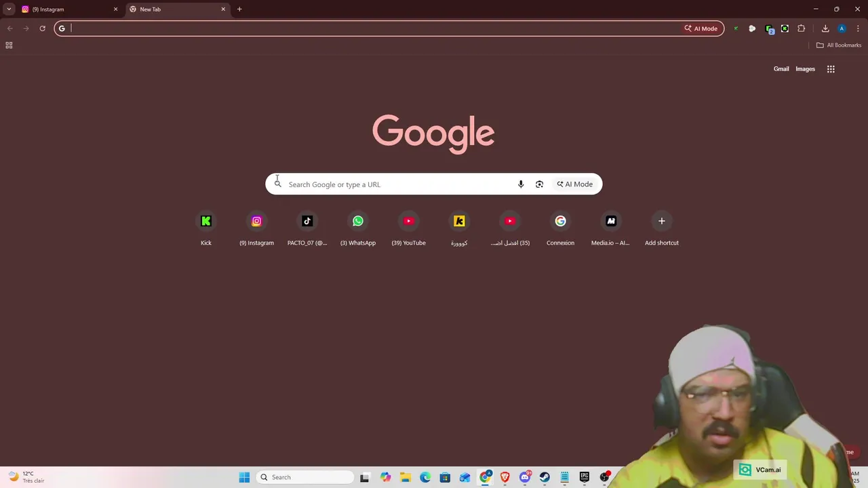Open the Chrome three-dot menu
This screenshot has height=488, width=868.
tap(858, 28)
